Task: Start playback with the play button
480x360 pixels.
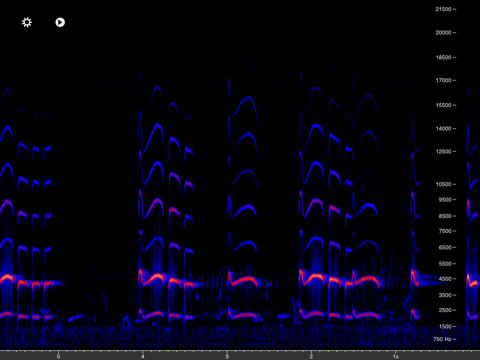Action: [x=60, y=22]
